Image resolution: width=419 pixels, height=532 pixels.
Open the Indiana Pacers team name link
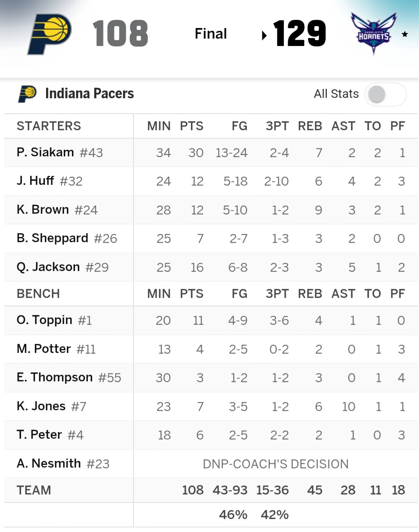[89, 94]
